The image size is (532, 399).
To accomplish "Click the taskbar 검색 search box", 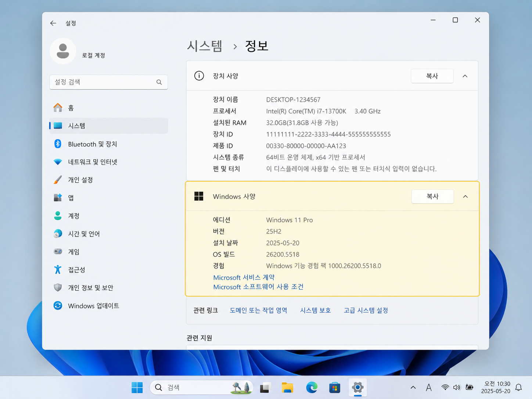I will tap(201, 387).
